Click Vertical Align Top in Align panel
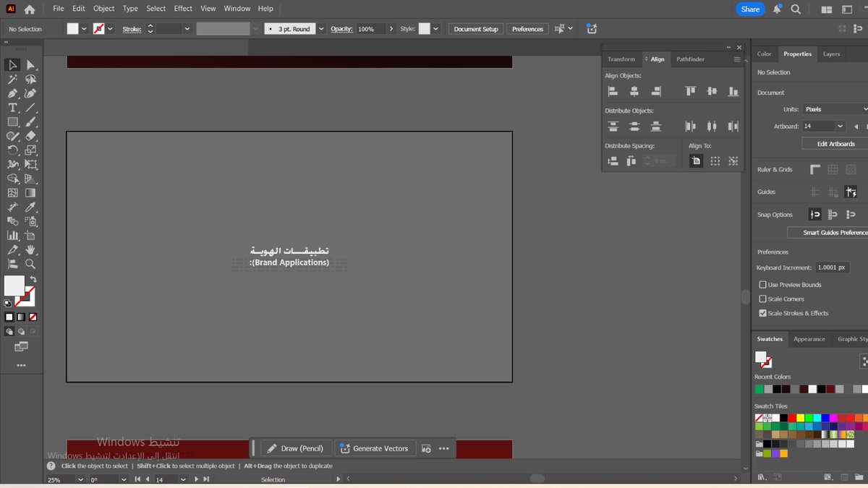The height and width of the screenshot is (488, 868). coord(691,91)
